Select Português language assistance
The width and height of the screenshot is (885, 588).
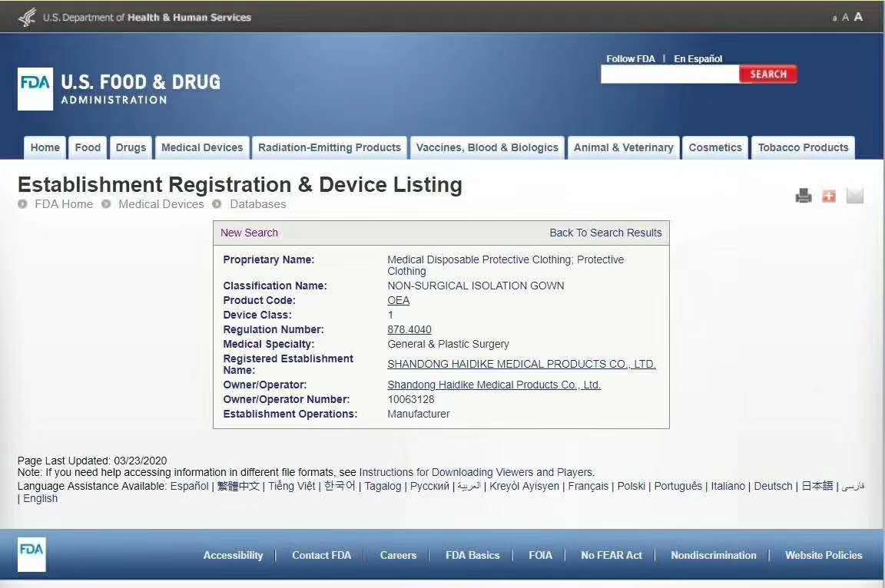click(x=678, y=486)
